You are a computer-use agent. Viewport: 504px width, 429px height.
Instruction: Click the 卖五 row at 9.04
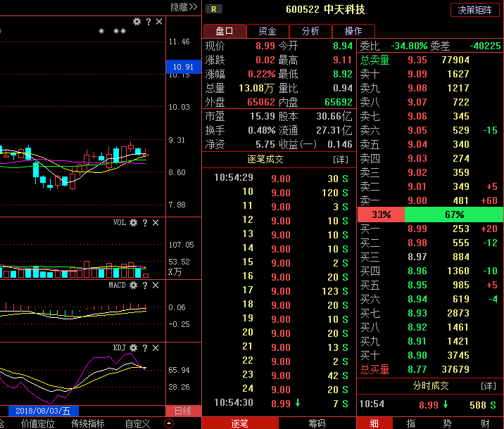pyautogui.click(x=430, y=144)
